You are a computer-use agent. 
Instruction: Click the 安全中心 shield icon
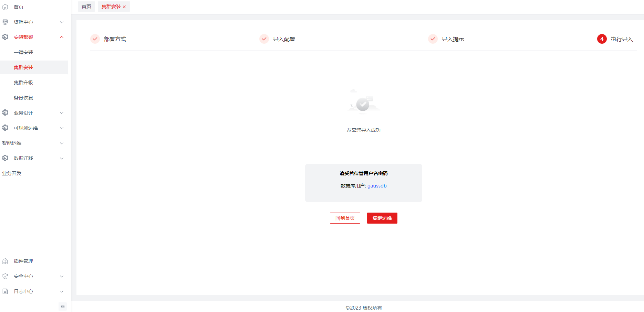(x=5, y=276)
